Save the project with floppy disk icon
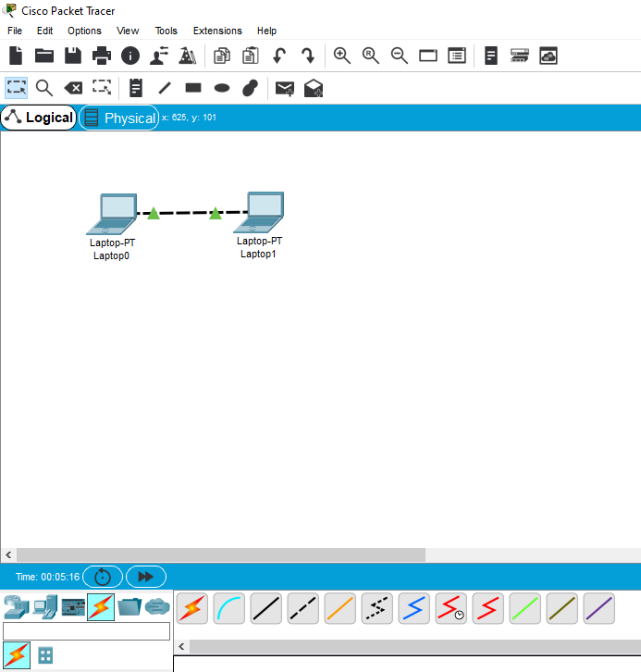 pyautogui.click(x=73, y=56)
